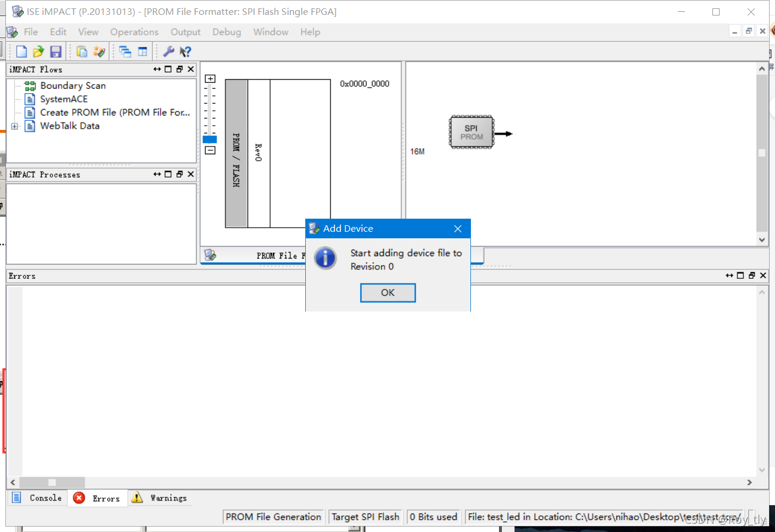Click the 0 Bits used status field

point(433,517)
